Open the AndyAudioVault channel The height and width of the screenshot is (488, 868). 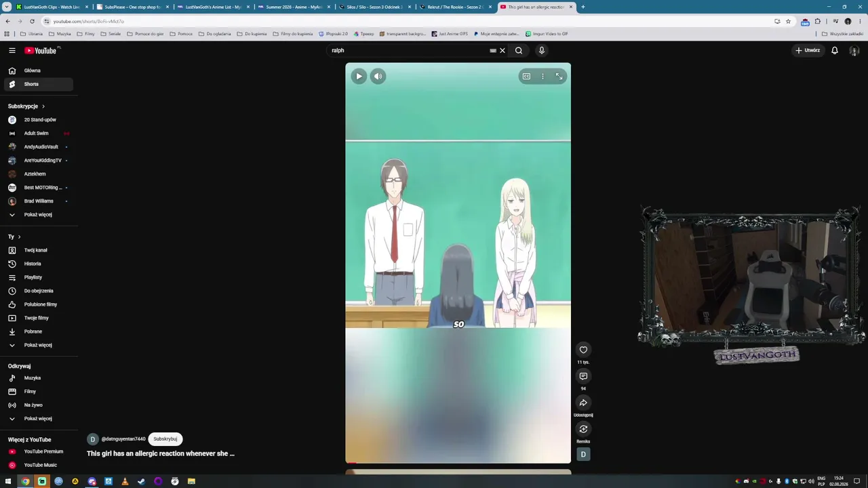[x=39, y=147]
